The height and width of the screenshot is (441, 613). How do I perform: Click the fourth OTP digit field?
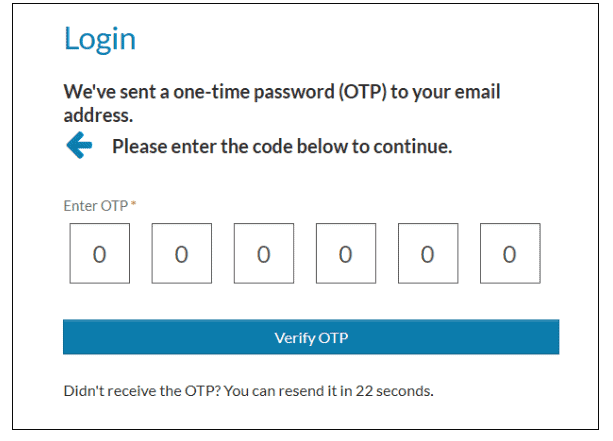[x=345, y=254]
